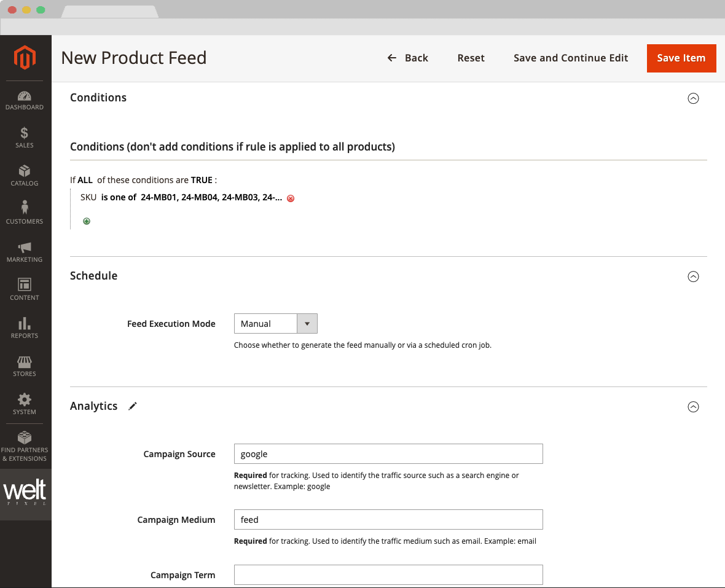Click the Save Item button
Image resolution: width=725 pixels, height=588 pixels.
[x=681, y=58]
